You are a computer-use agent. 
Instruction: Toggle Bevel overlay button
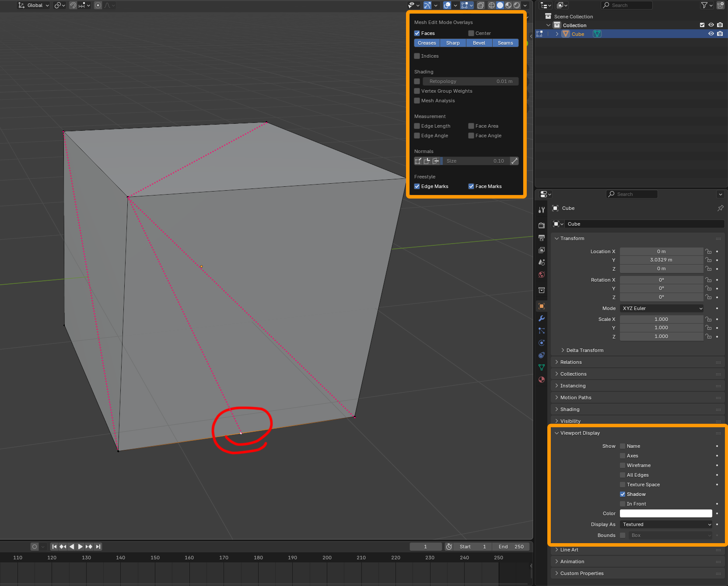tap(479, 43)
